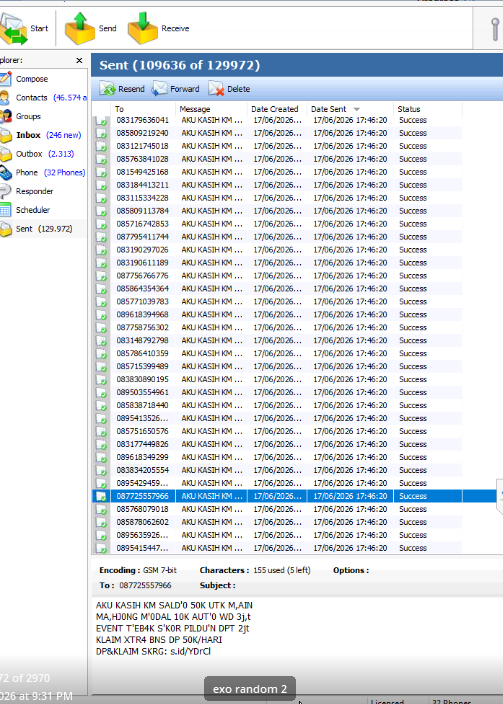Click the Send toolbar icon
Screen dimensions: 503x704
79,28
